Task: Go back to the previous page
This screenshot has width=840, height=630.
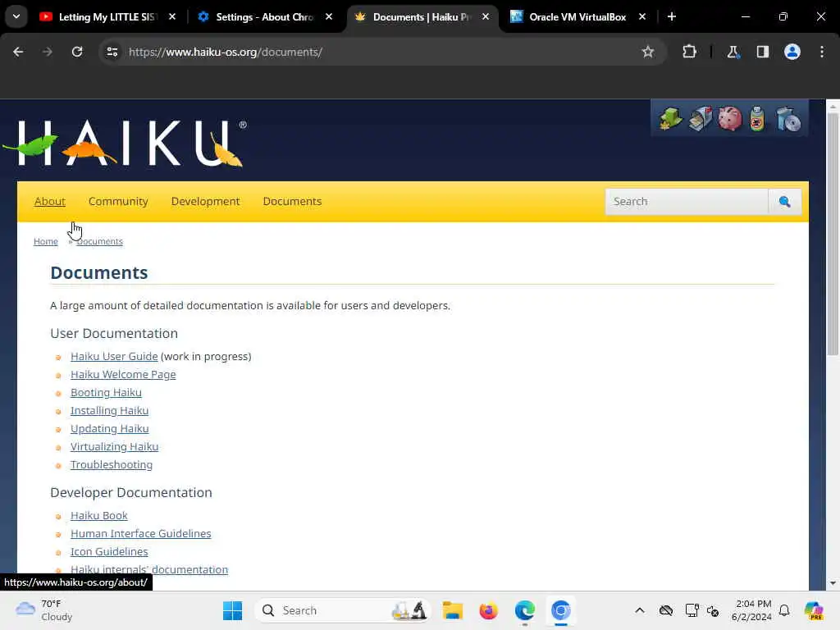Action: coord(18,52)
